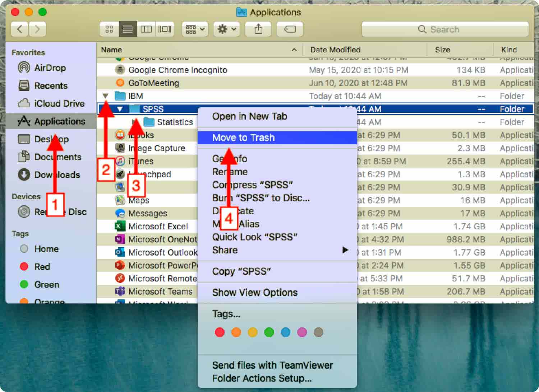The image size is (539, 392).
Task: Choose Copy "SPSS"
Action: click(x=277, y=271)
